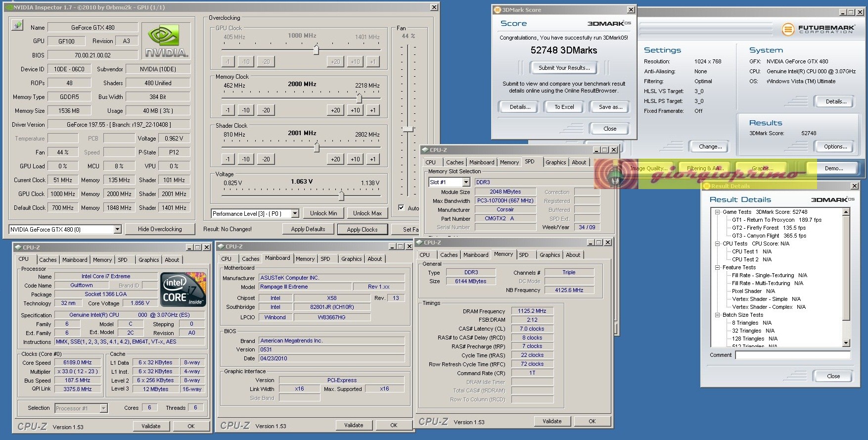Click the Core Speed value 6189.0 MHz
868x440 pixels.
click(x=78, y=363)
